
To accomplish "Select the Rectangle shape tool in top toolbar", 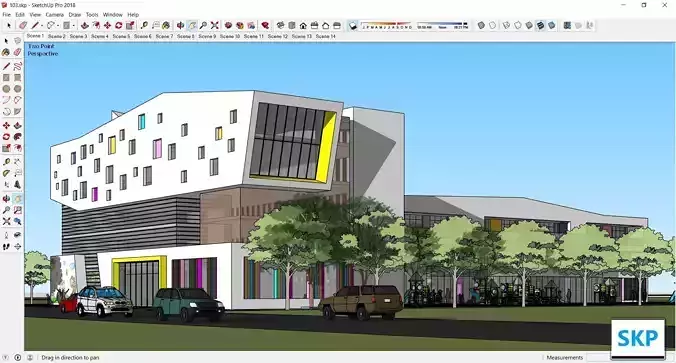I will [66, 25].
